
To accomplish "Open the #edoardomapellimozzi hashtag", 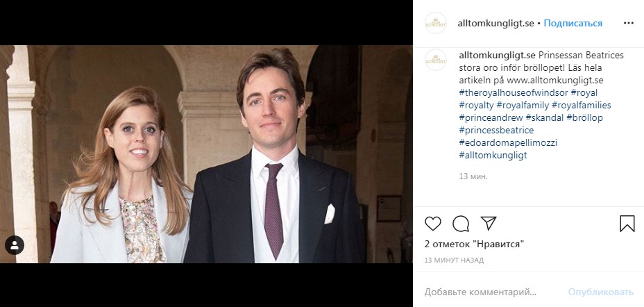I will coord(508,142).
